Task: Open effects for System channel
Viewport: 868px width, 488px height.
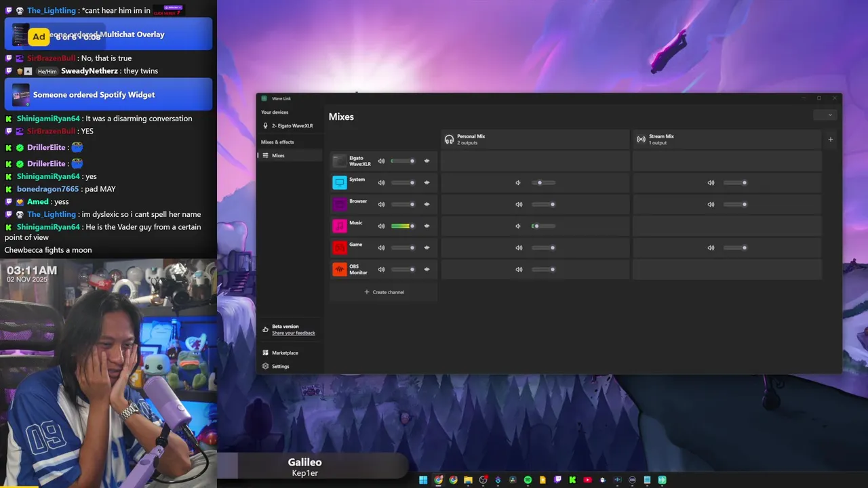Action: pos(427,182)
